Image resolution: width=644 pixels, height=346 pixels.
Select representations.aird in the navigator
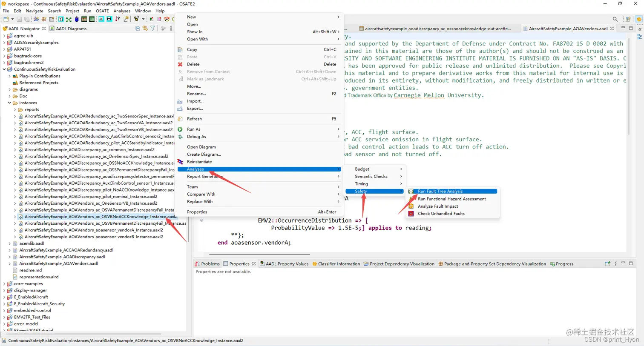tap(39, 277)
